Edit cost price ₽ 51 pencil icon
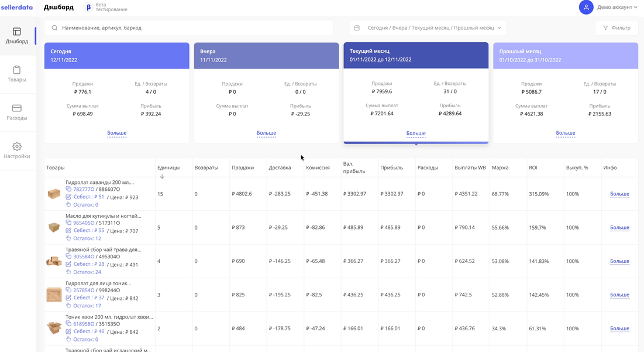644x352 pixels. [68, 197]
